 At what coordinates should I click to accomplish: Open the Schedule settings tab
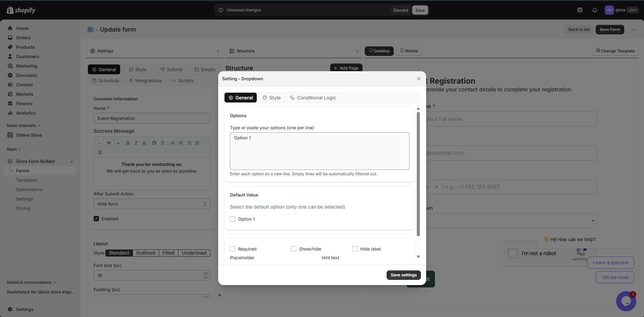(x=106, y=81)
